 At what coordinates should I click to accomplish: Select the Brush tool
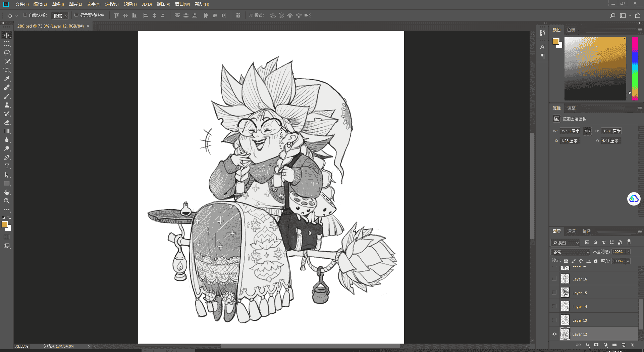point(7,96)
